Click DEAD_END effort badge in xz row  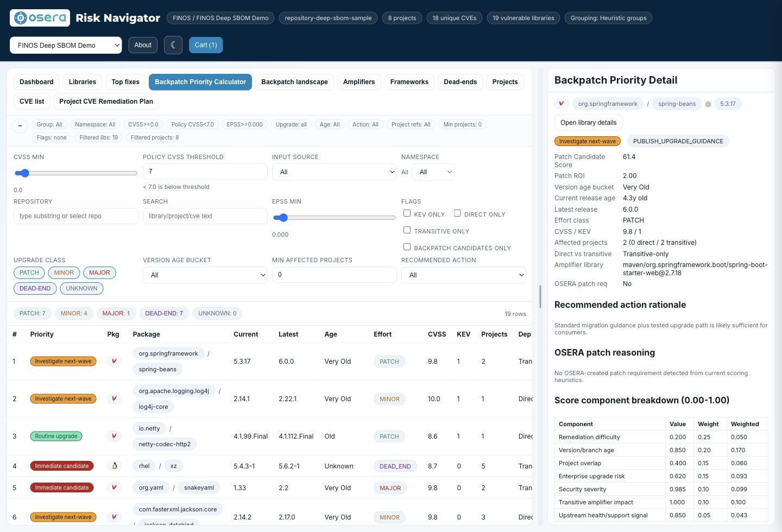click(x=395, y=466)
